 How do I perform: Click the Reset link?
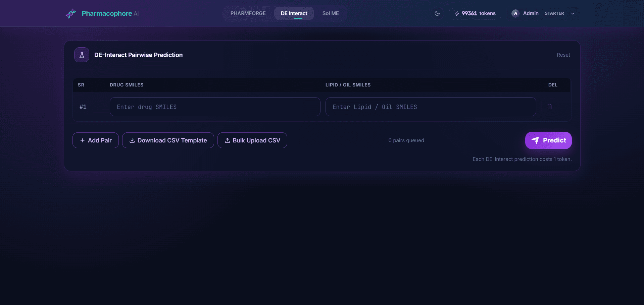[563, 55]
